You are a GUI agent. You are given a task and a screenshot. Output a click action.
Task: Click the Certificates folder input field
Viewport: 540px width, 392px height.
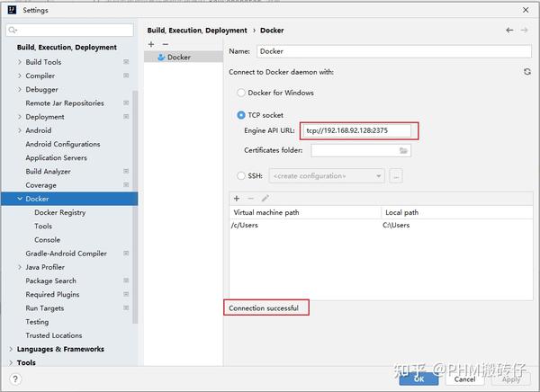(361, 150)
